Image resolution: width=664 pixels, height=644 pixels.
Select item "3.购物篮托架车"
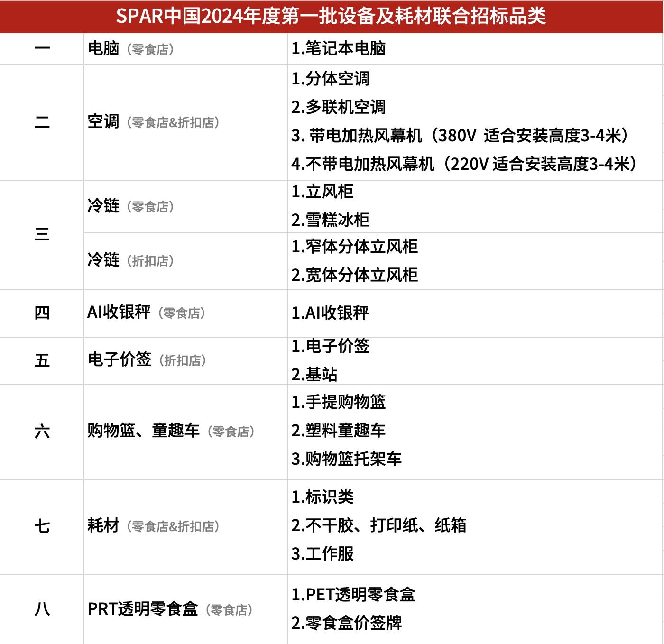pos(347,459)
